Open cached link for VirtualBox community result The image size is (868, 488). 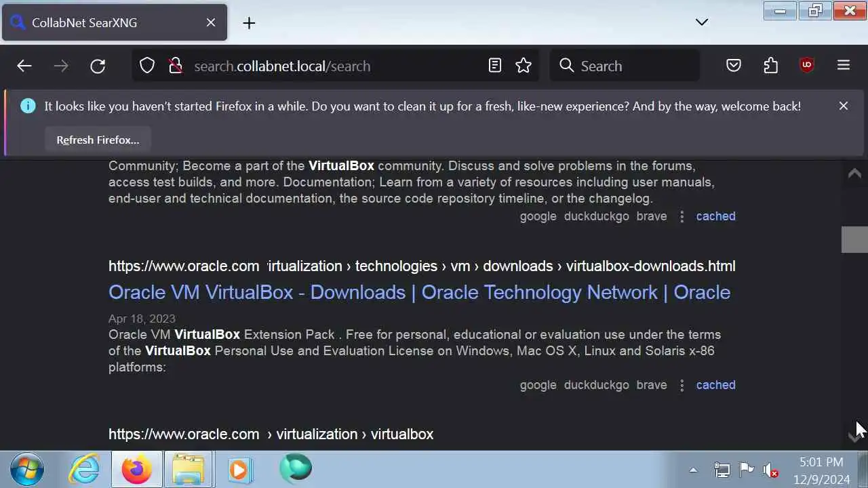pos(715,216)
